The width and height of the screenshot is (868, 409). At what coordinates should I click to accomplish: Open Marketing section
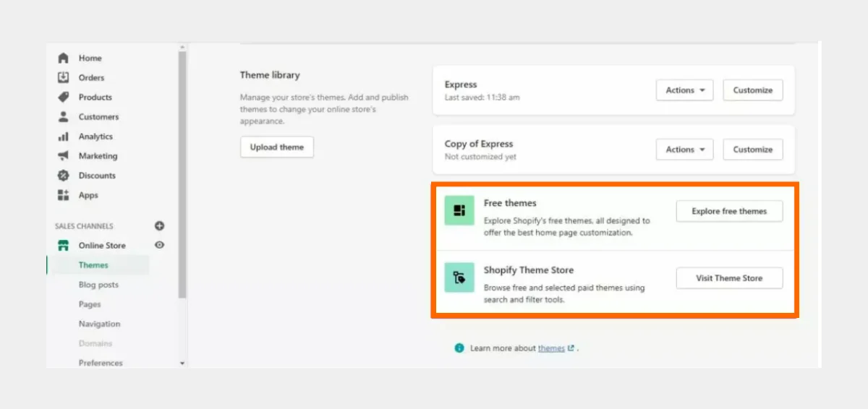point(98,155)
